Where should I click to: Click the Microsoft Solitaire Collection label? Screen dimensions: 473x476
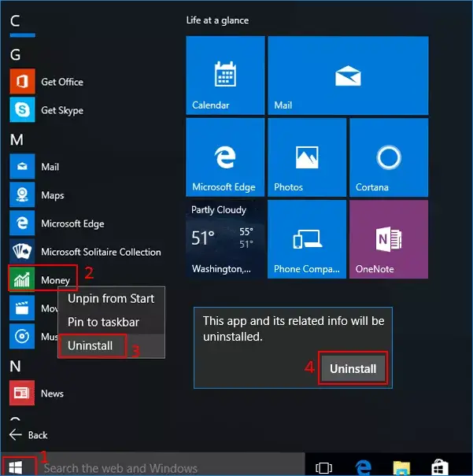(101, 252)
